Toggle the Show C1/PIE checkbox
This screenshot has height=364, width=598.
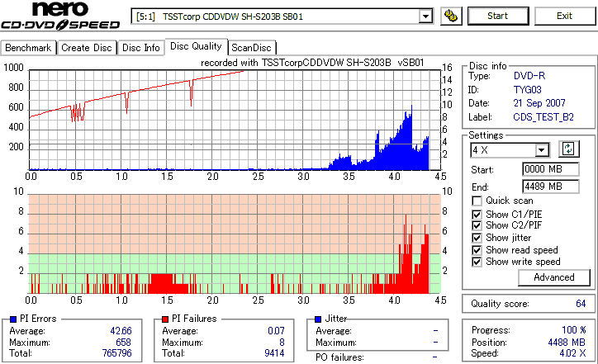pos(477,215)
